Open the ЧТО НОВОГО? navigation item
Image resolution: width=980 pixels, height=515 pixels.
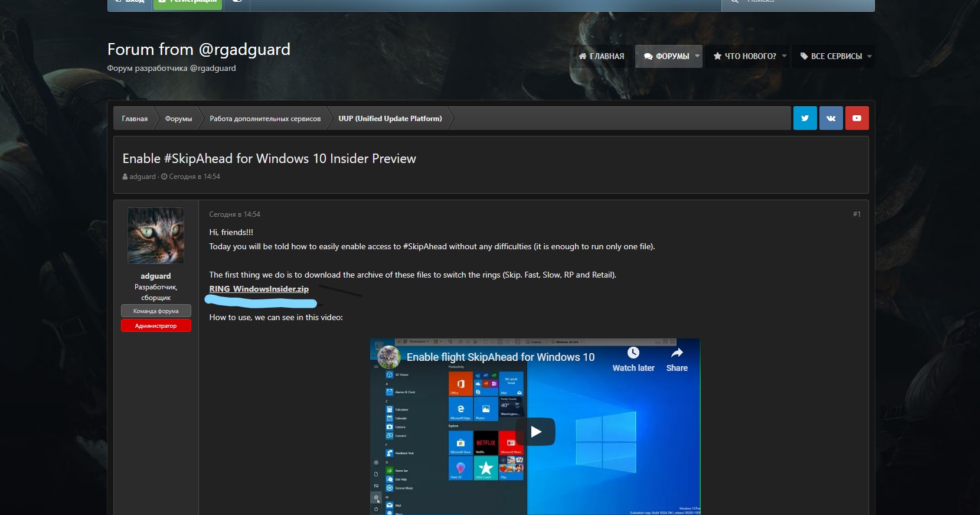click(x=744, y=56)
